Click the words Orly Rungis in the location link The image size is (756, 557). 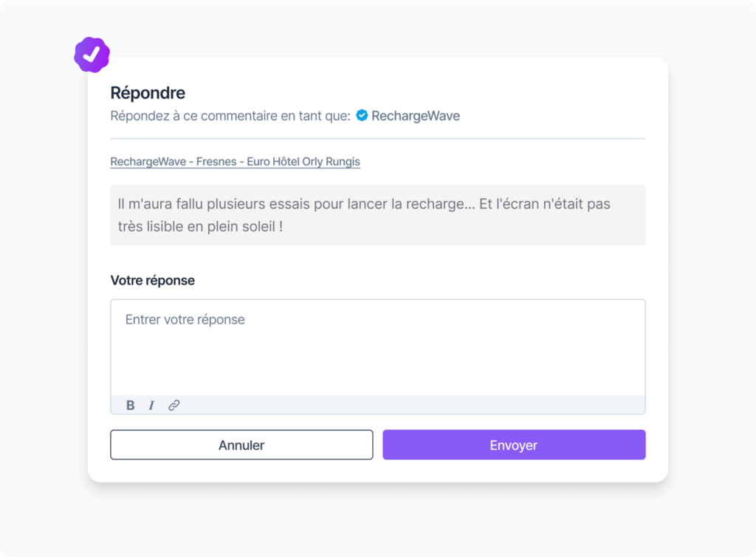pyautogui.click(x=331, y=162)
